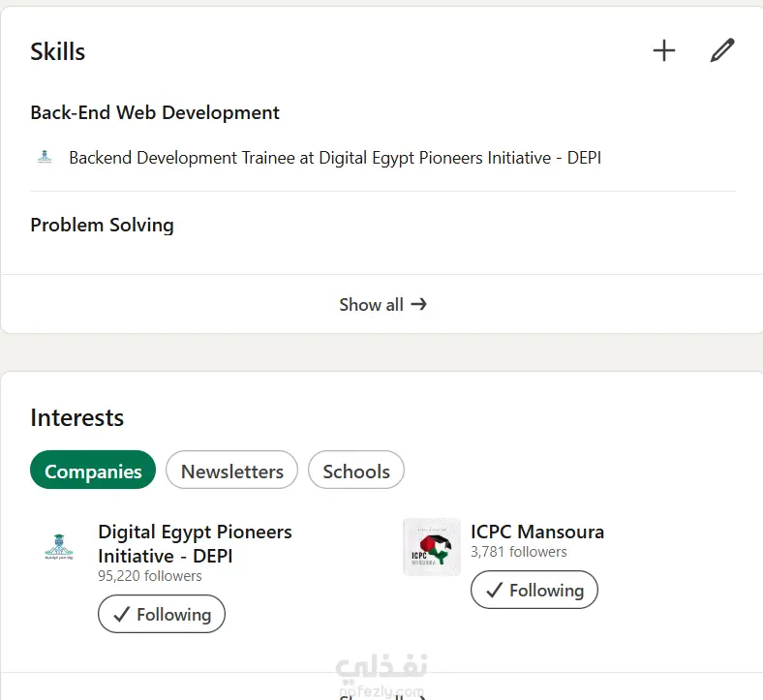Open the ICPC Mansoura company logo
763x700 pixels.
(x=432, y=547)
